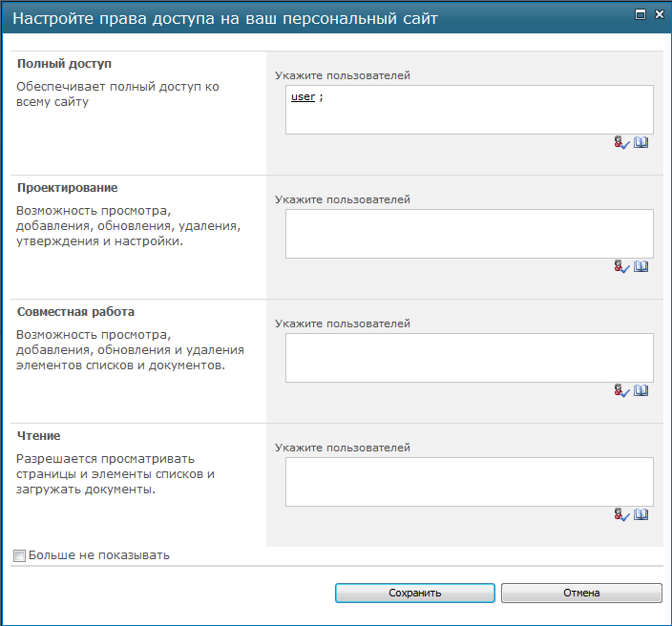Focus the Полный доступ users field
Screen dimensions: 672x626
[x=470, y=110]
